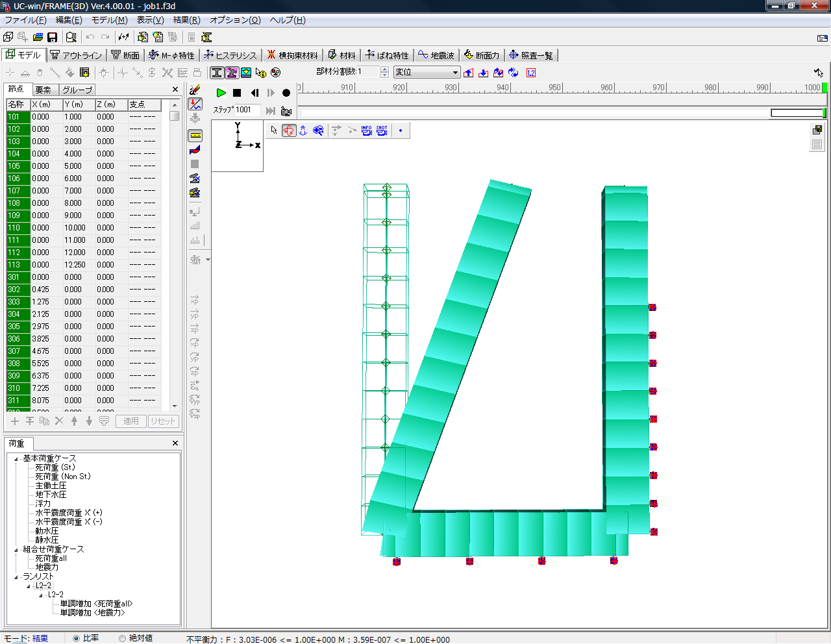
Task: Click the SHOT screenshot icon
Action: pos(382,130)
